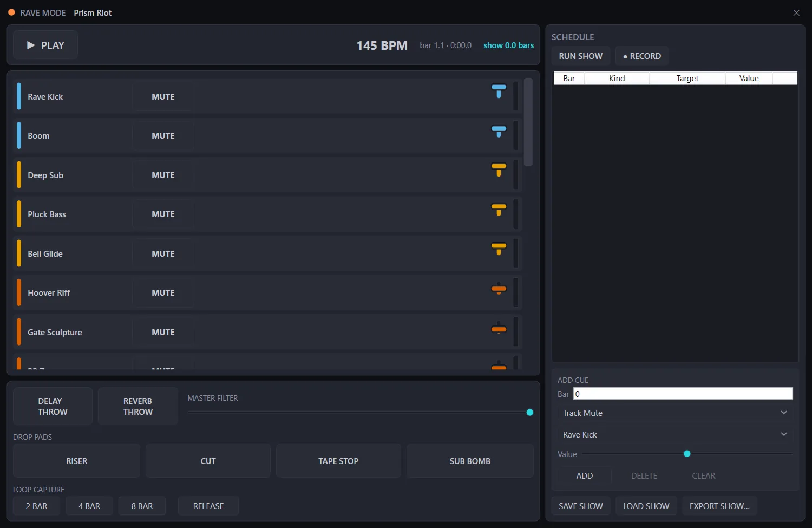Click the Load Show button
Screen dimensions: 812x528
[646, 506]
